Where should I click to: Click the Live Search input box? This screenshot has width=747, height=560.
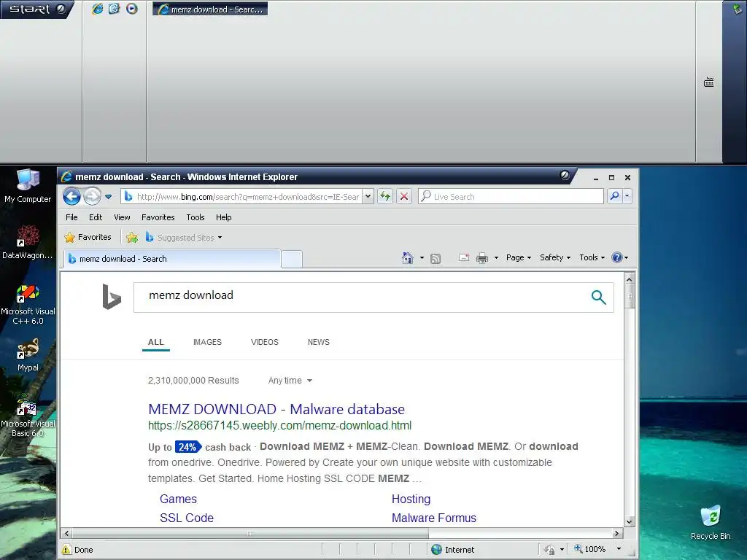coord(511,197)
